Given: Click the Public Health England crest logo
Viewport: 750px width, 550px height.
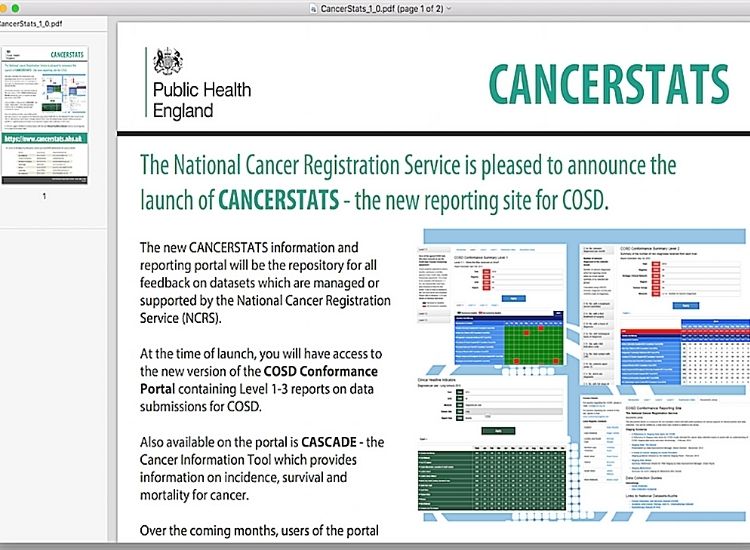Looking at the screenshot, I should 165,63.
